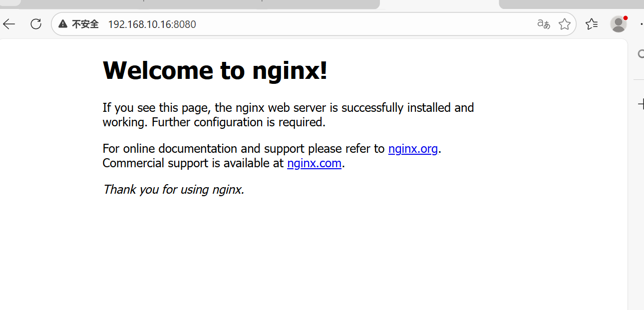This screenshot has height=310, width=644.
Task: Open the user profile avatar
Action: point(619,24)
